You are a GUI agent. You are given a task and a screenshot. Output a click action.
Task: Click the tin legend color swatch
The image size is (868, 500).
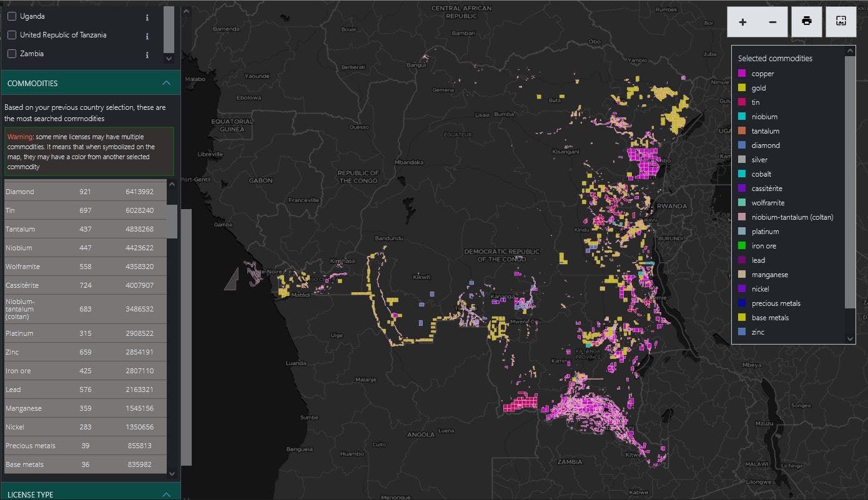pyautogui.click(x=742, y=102)
